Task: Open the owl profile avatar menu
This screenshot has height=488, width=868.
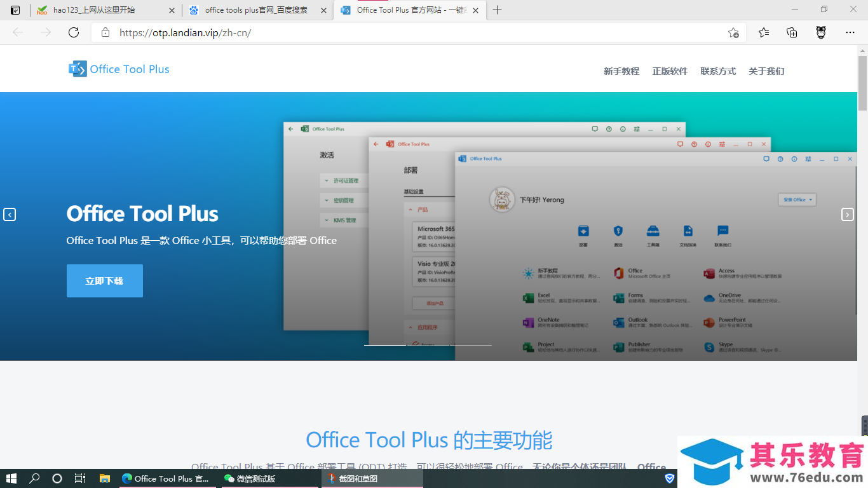Action: [x=821, y=32]
